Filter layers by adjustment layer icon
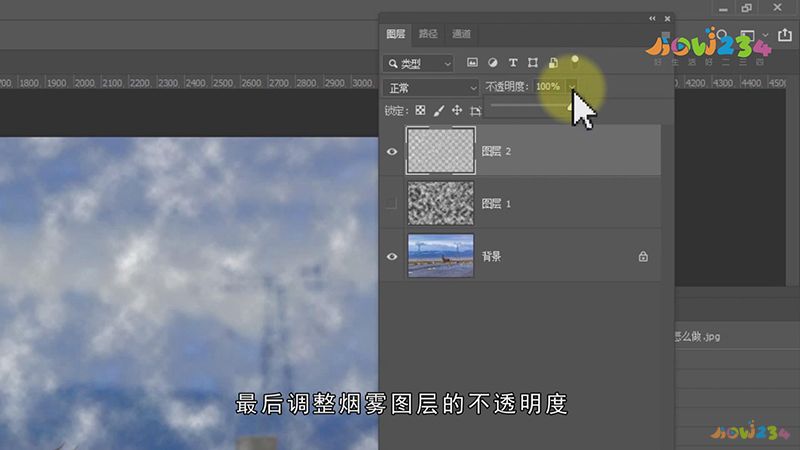The width and height of the screenshot is (800, 450). [x=492, y=62]
